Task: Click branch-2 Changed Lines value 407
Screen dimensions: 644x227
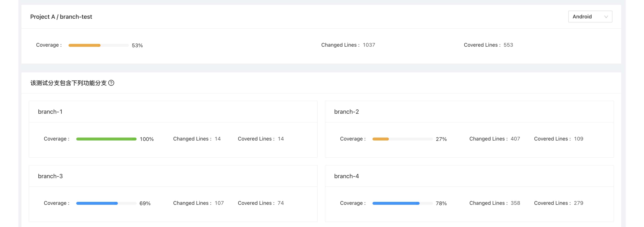Action: [x=515, y=139]
